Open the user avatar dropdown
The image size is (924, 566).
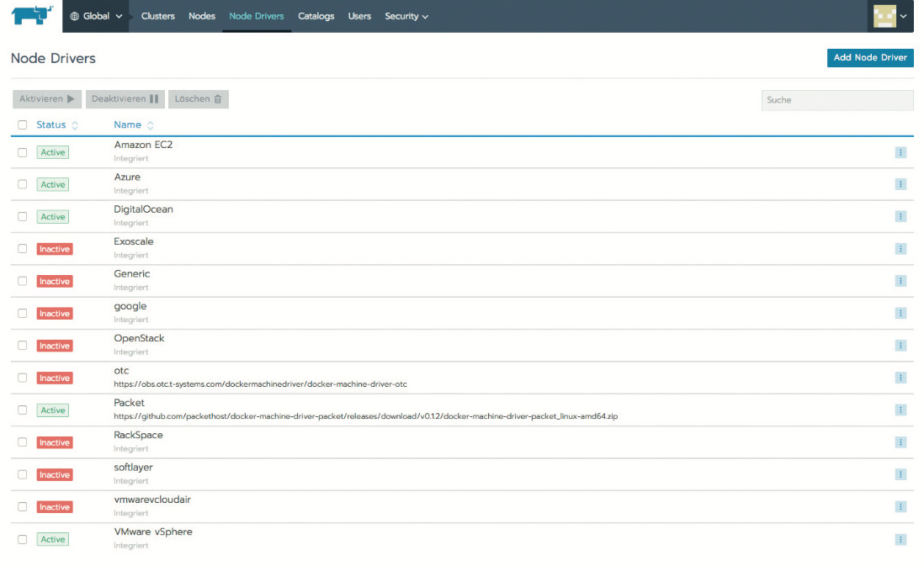point(890,16)
